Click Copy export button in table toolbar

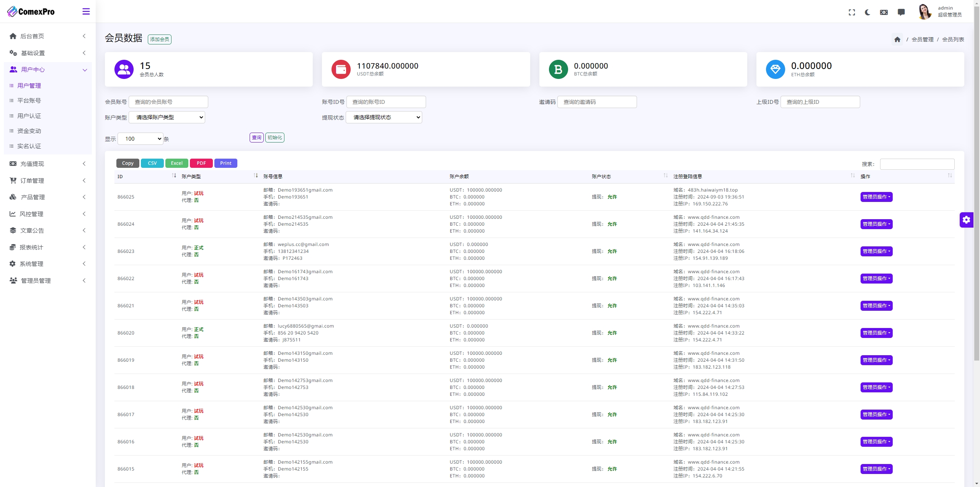pos(127,163)
